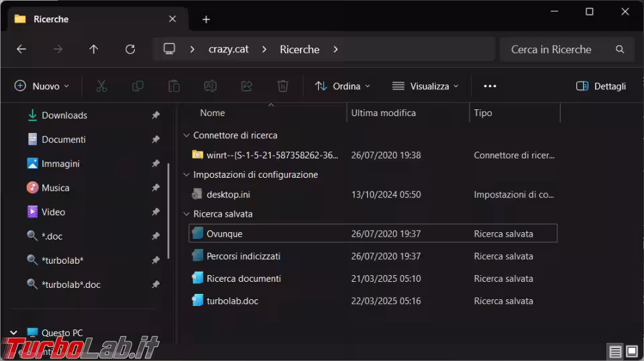Viewport: 644px width, 361px height.
Task: Unpin Documenti using its pin icon
Action: click(156, 140)
